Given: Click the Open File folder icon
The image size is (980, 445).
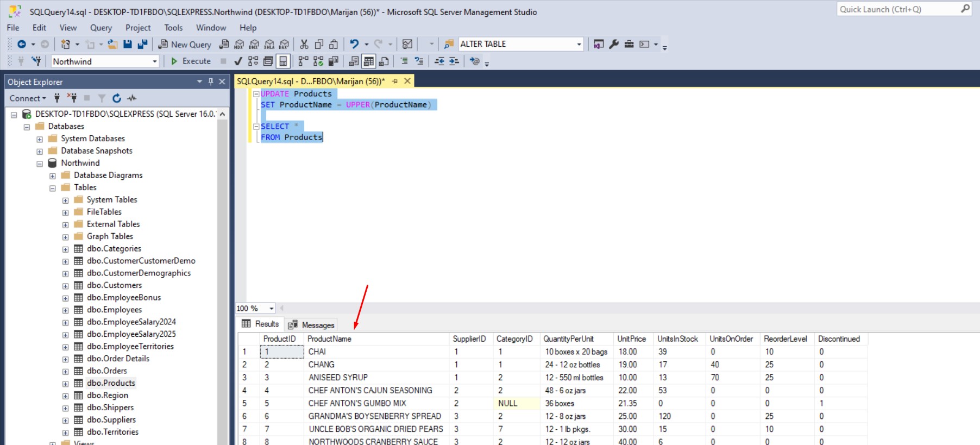Looking at the screenshot, I should pyautogui.click(x=112, y=45).
